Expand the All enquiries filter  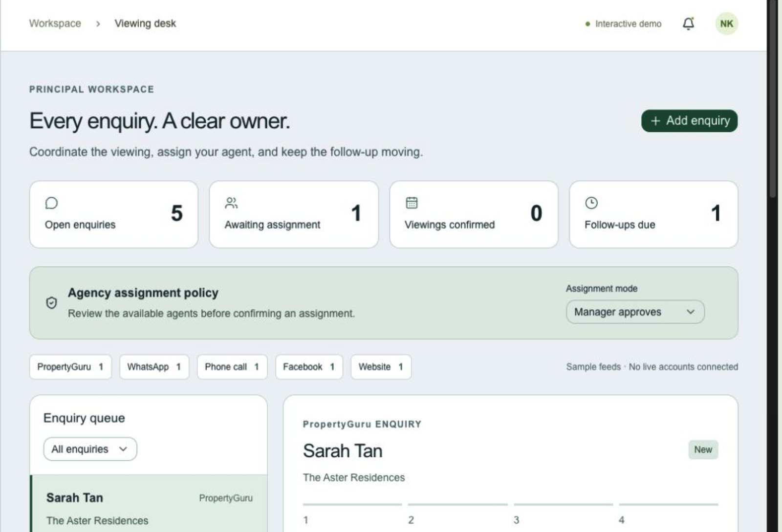pyautogui.click(x=90, y=449)
